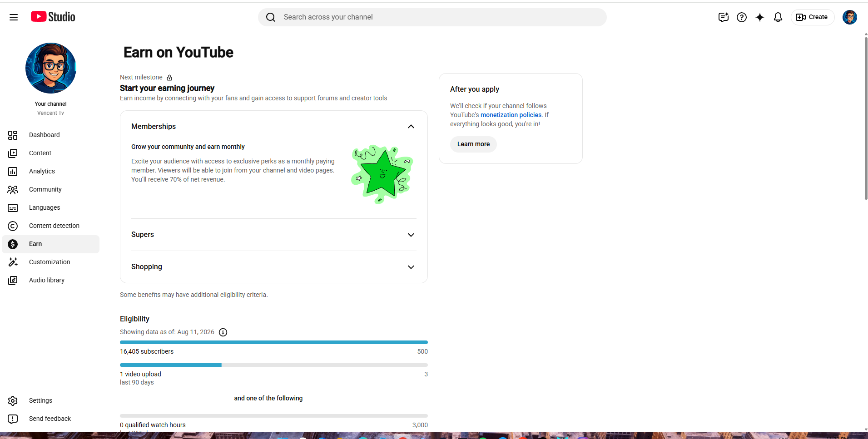Open the monetization policies link

click(511, 115)
